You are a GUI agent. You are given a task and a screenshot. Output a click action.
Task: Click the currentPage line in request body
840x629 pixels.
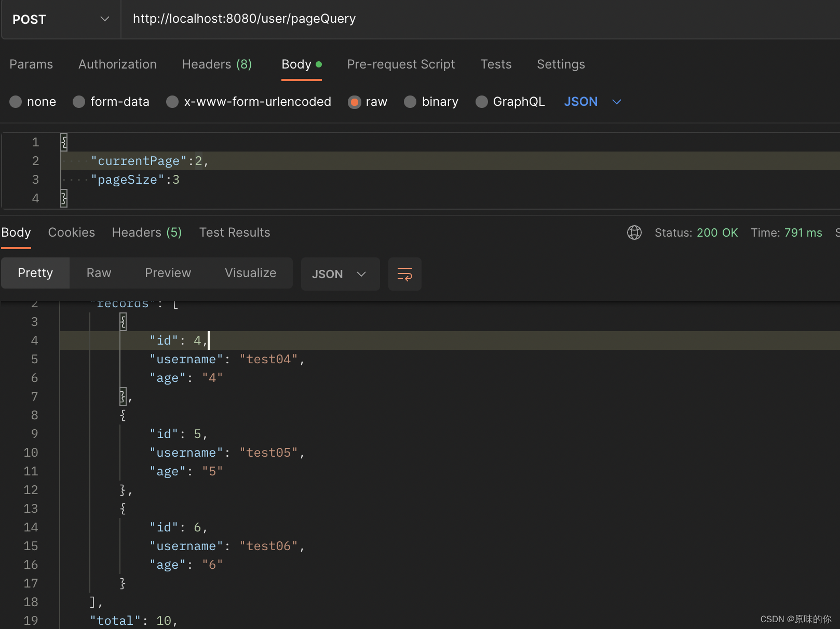tap(150, 161)
